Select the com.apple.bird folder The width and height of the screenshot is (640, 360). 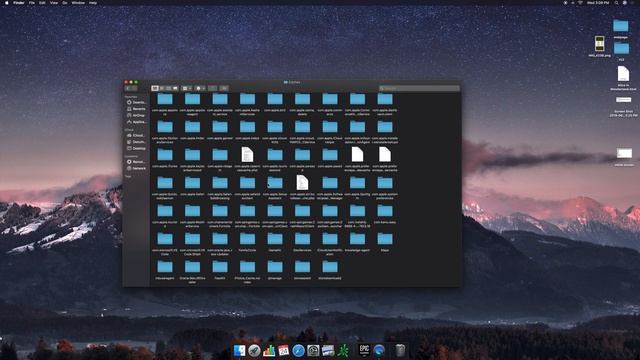pos(275,100)
